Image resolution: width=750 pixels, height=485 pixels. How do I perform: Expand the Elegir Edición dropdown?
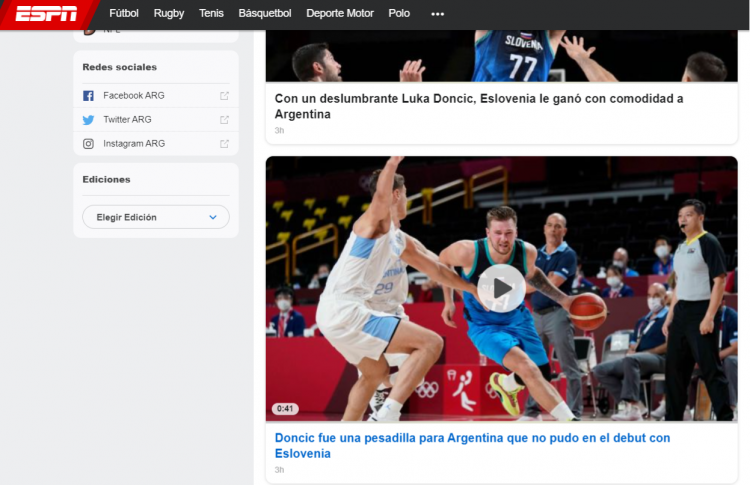156,217
